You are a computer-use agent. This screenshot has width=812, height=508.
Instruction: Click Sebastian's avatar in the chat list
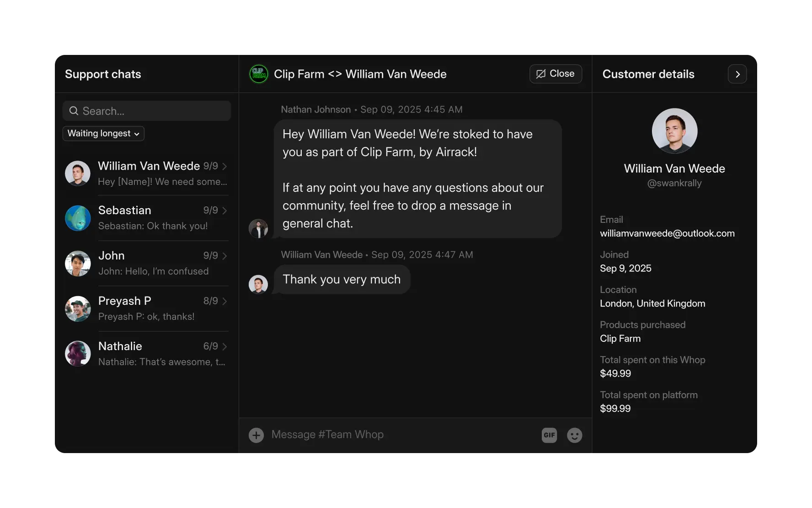[x=78, y=218]
